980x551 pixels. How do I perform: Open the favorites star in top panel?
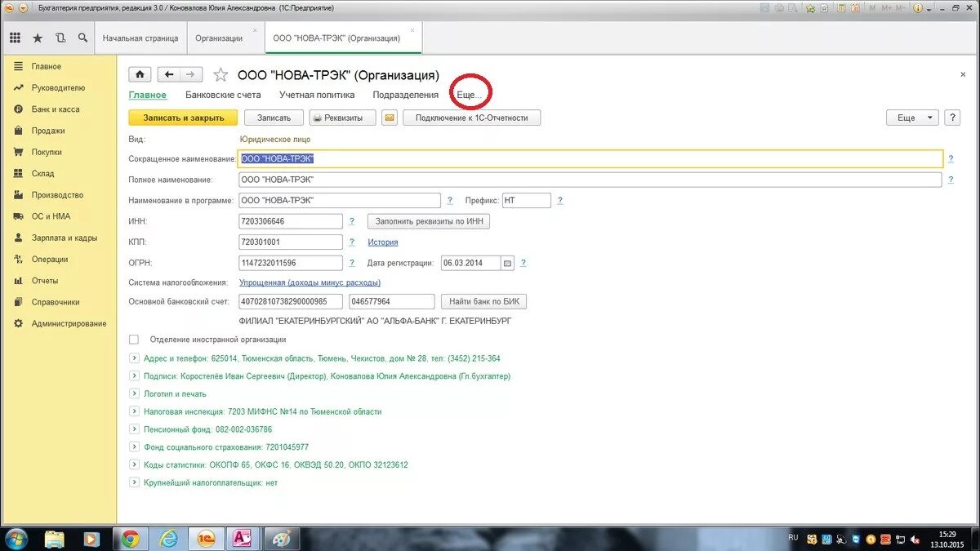(x=38, y=38)
